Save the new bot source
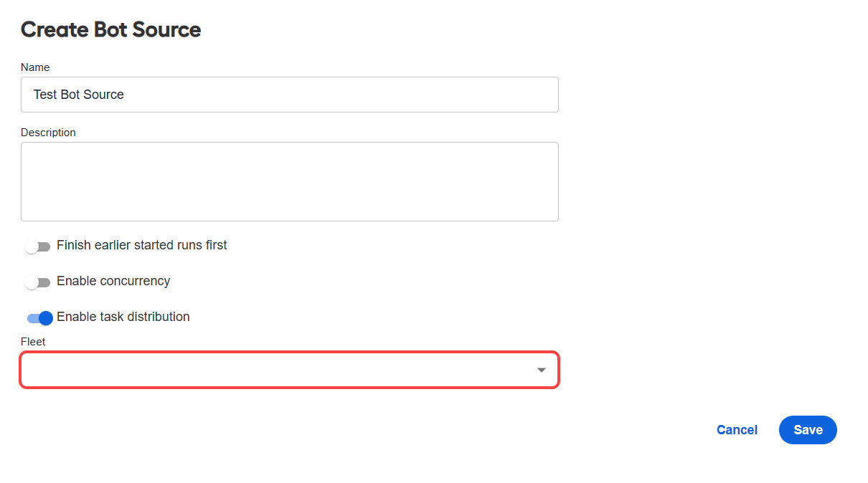The height and width of the screenshot is (483, 868). tap(808, 430)
